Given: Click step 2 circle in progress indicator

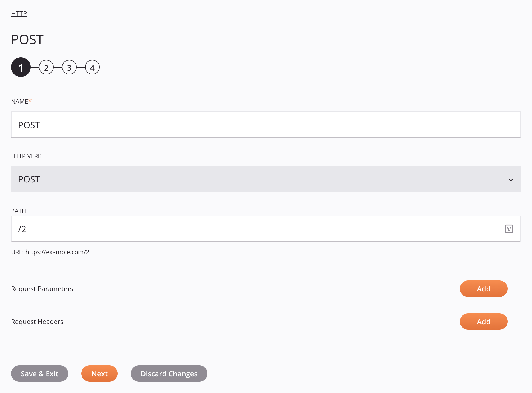Looking at the screenshot, I should [47, 67].
